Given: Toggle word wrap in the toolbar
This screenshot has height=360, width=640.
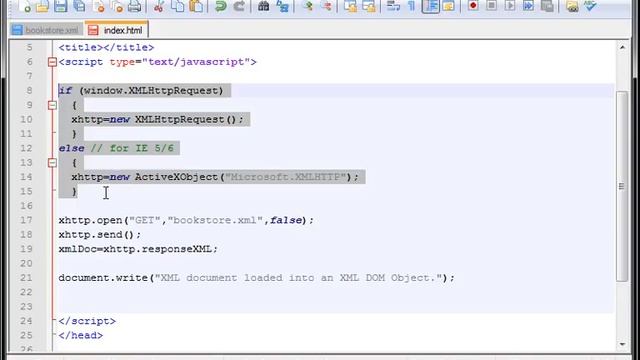Looking at the screenshot, I should [x=393, y=6].
